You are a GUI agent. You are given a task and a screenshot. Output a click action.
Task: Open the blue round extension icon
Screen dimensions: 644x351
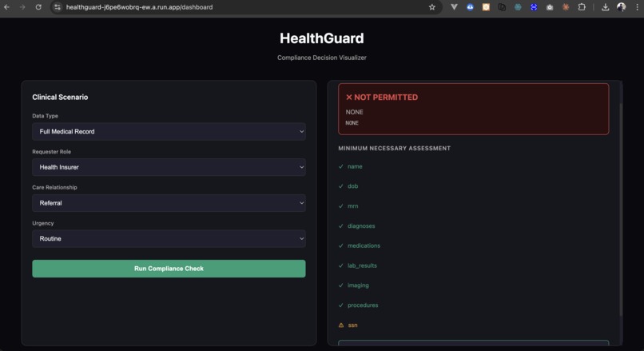(x=534, y=7)
